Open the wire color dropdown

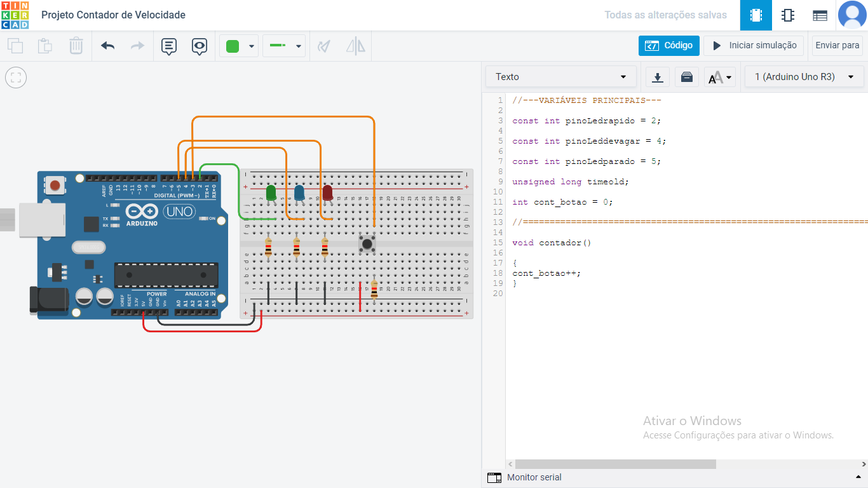239,46
